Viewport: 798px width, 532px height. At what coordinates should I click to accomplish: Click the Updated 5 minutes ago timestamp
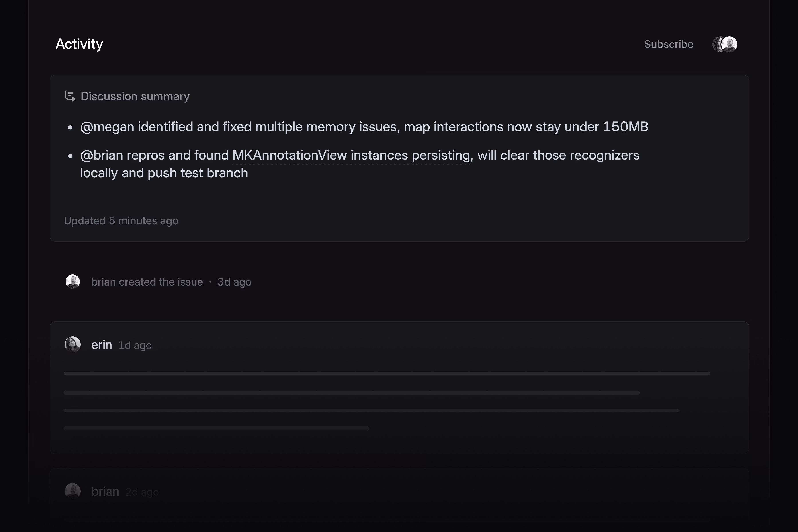(x=121, y=221)
